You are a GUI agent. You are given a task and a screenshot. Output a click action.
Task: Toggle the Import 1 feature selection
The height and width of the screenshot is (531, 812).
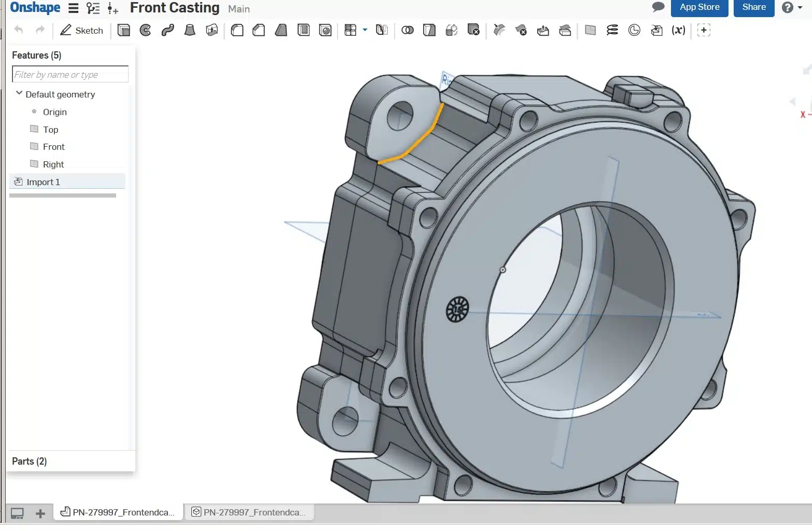point(43,181)
